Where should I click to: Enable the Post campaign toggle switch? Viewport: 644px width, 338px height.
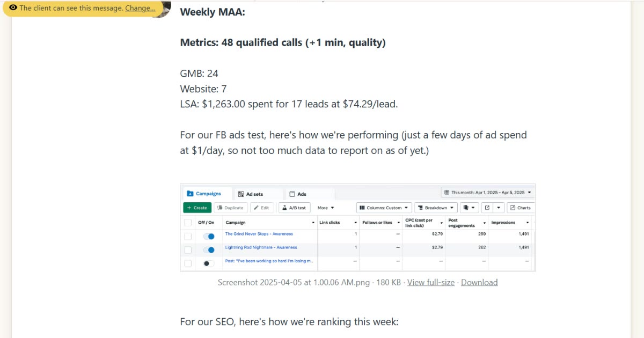tap(209, 263)
